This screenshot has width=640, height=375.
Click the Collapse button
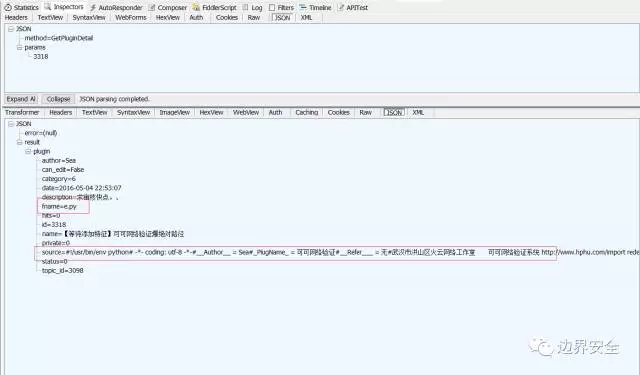[58, 99]
